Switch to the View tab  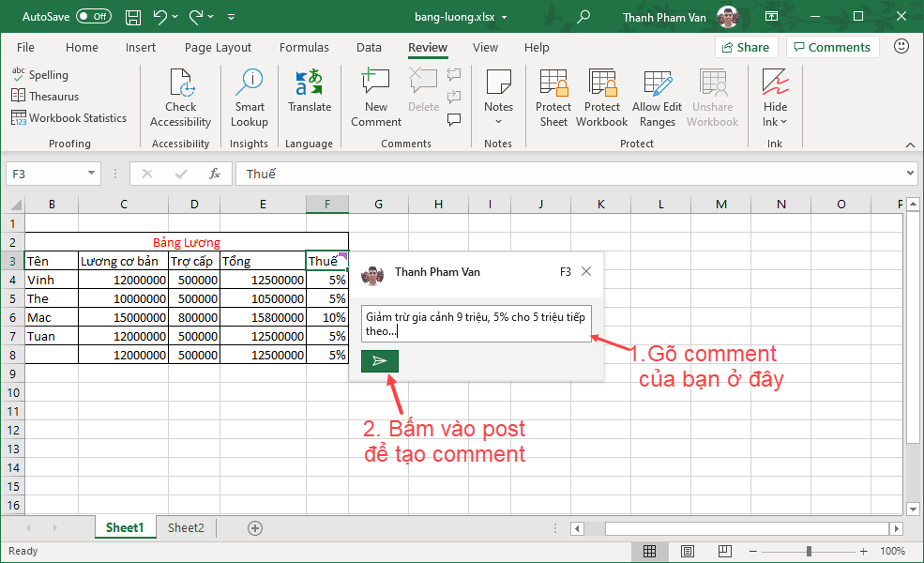485,47
